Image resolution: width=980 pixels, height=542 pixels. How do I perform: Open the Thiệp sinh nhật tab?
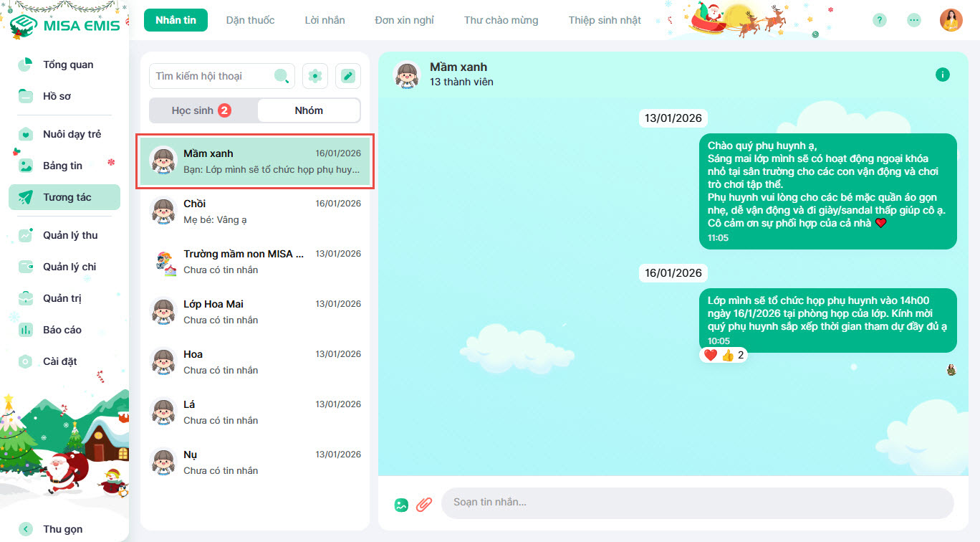click(x=605, y=20)
